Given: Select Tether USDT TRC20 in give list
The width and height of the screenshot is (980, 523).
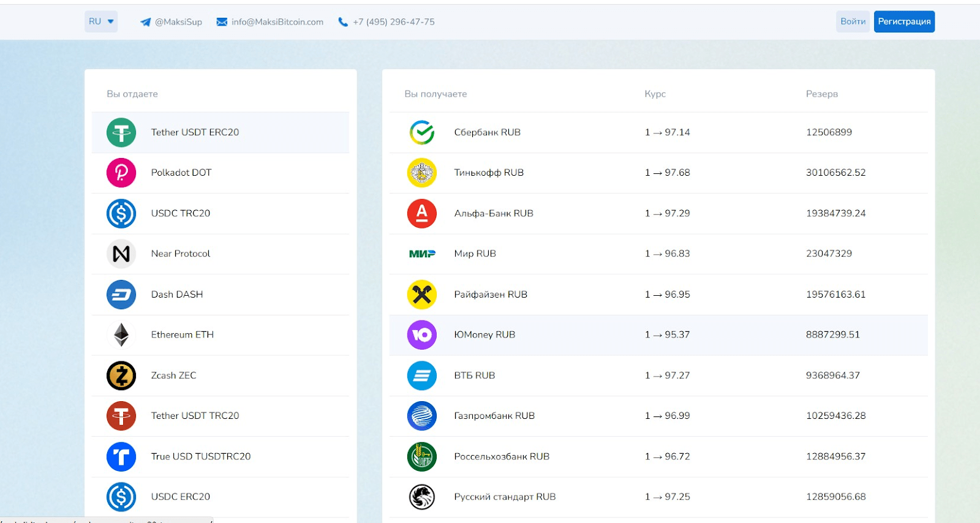Looking at the screenshot, I should [x=221, y=416].
